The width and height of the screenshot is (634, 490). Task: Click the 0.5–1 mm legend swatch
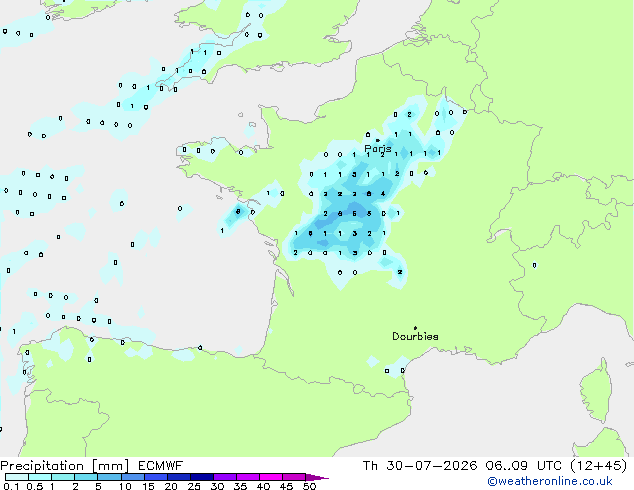click(40, 477)
